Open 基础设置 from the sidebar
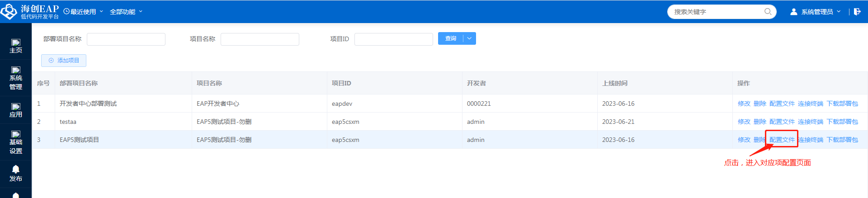This screenshot has height=198, width=868. coord(16,142)
